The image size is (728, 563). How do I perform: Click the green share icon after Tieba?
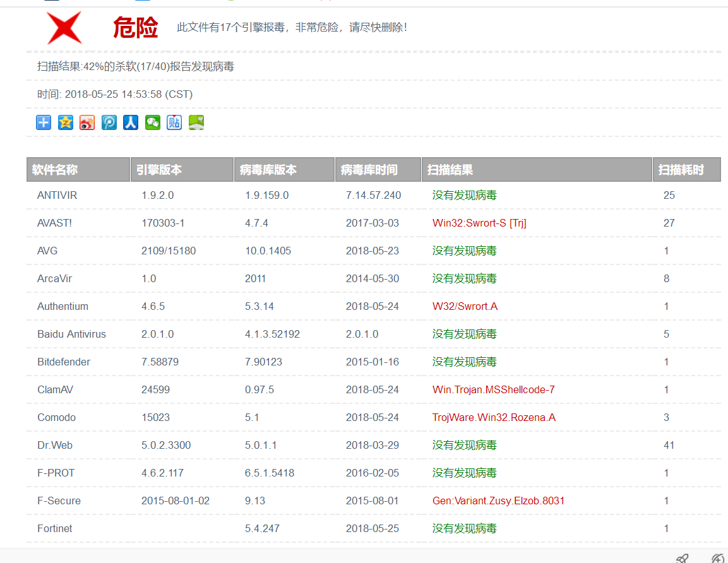(x=196, y=122)
